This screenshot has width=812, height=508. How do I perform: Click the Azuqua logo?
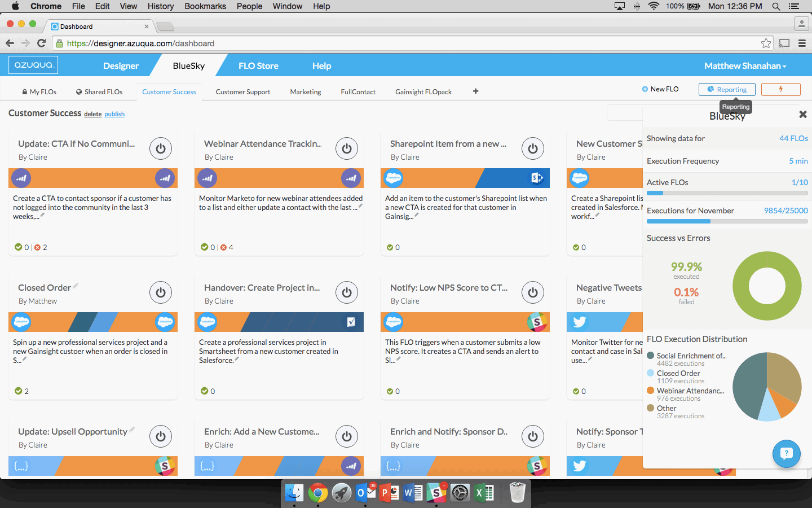coord(33,65)
